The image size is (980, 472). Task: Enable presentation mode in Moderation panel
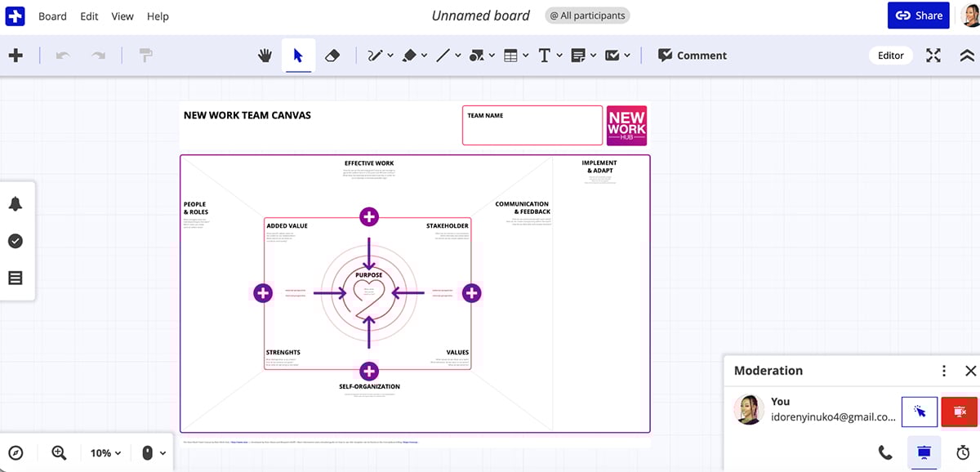(x=924, y=452)
